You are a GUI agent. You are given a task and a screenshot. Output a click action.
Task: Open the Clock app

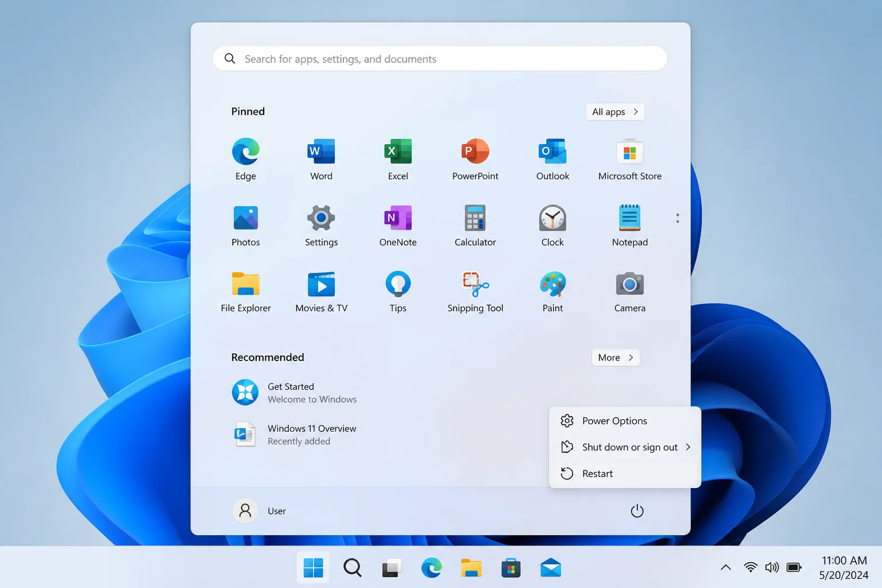552,226
